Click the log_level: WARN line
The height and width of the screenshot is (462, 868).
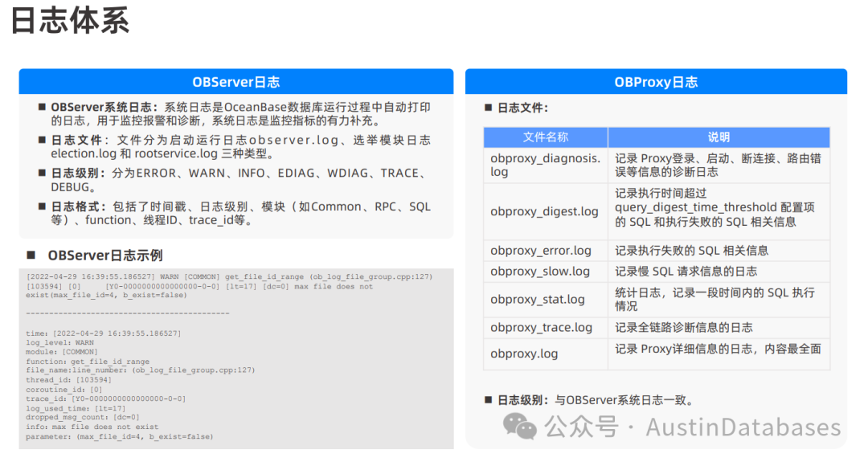59,343
